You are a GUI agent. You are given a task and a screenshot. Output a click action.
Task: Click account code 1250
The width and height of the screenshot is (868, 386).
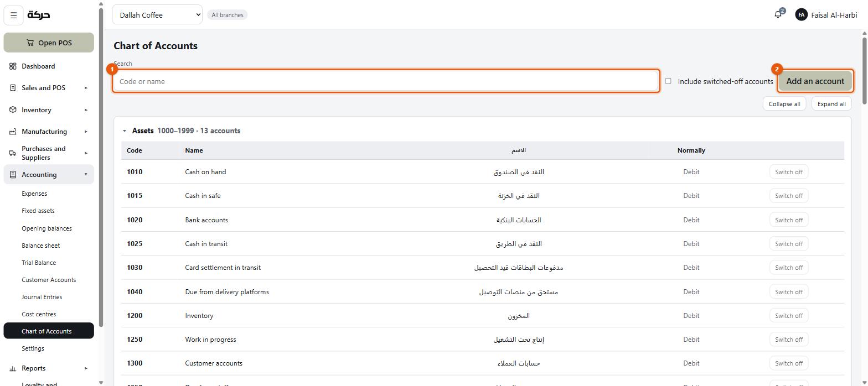coord(135,340)
